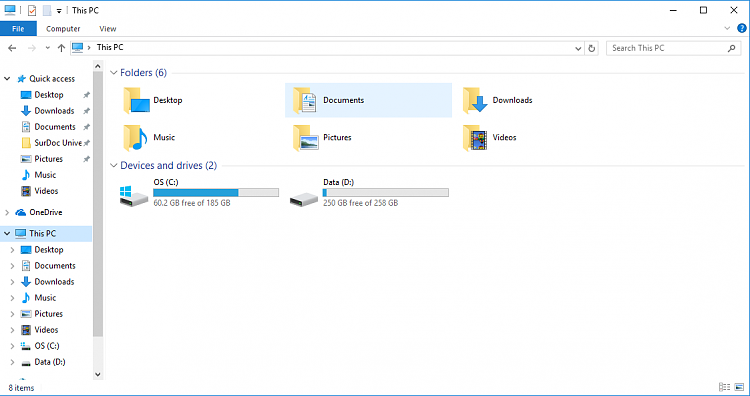The height and width of the screenshot is (396, 750).
Task: Unpin Pictures via its pin icon
Action: [87, 159]
